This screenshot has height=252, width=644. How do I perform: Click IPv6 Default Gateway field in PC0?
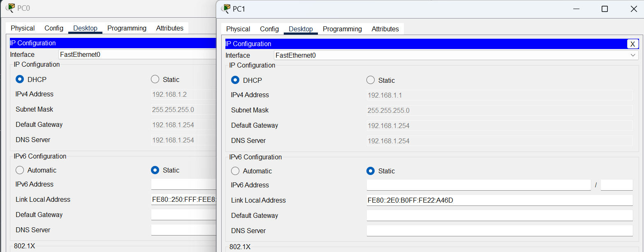pyautogui.click(x=184, y=215)
